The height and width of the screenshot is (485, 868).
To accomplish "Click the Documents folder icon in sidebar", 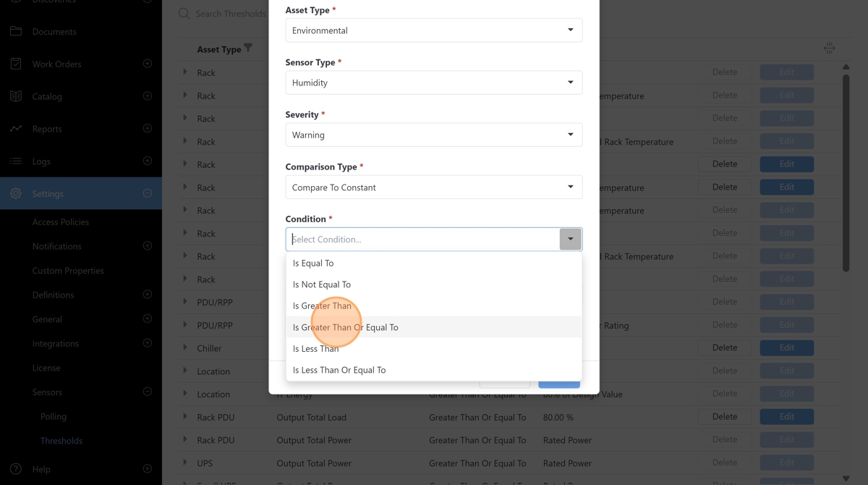I will tap(16, 32).
